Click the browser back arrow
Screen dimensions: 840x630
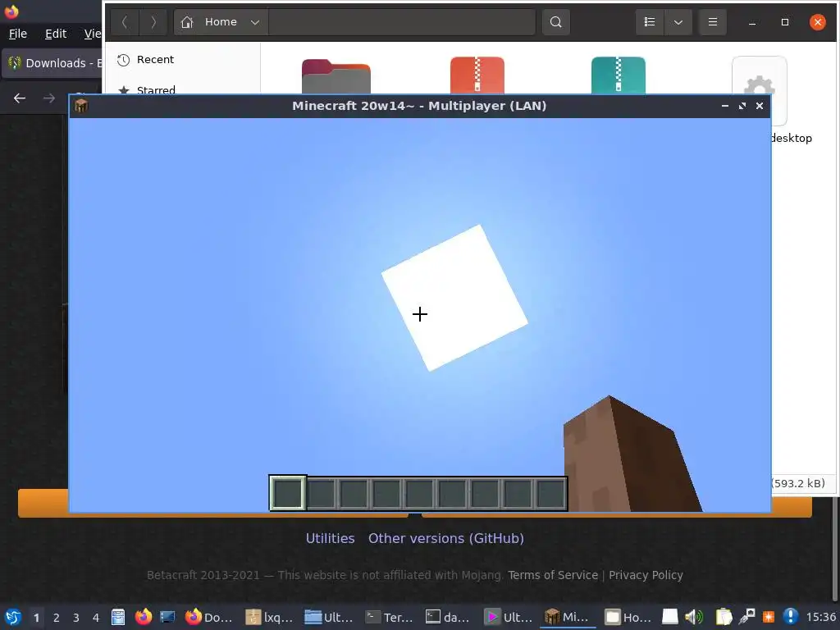click(20, 98)
